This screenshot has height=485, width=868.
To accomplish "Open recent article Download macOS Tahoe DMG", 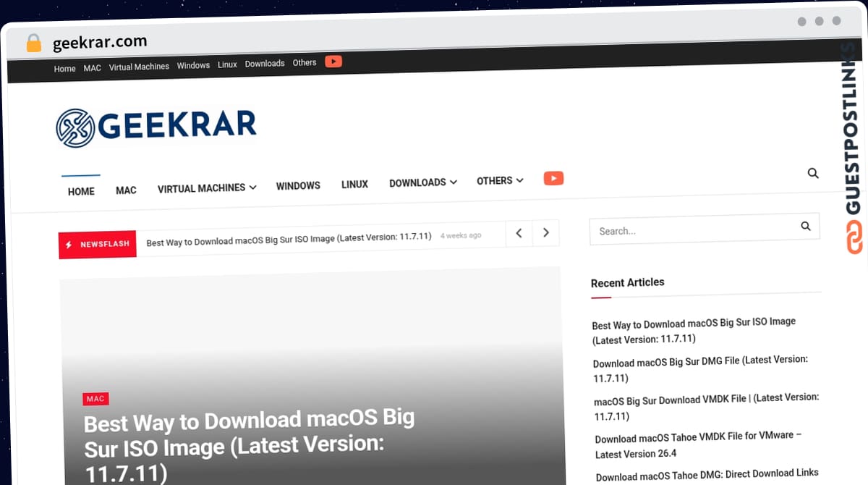I will tap(707, 475).
